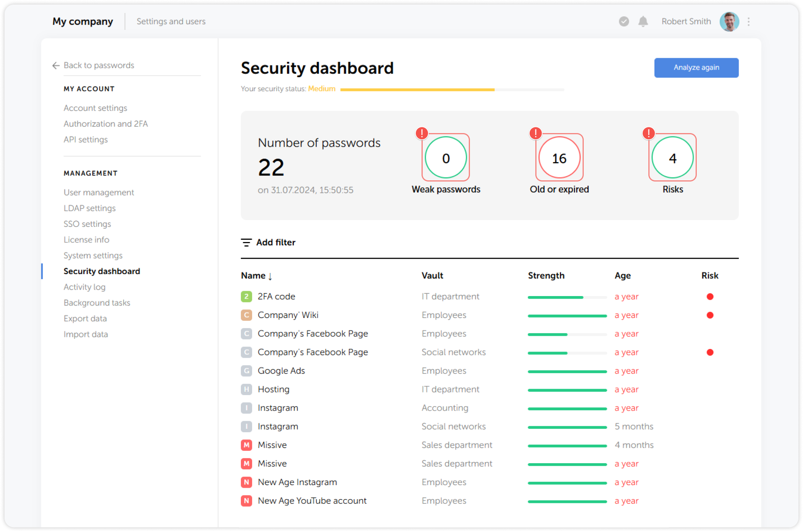The height and width of the screenshot is (532, 803).
Task: Go to User management in sidebar
Action: click(99, 192)
